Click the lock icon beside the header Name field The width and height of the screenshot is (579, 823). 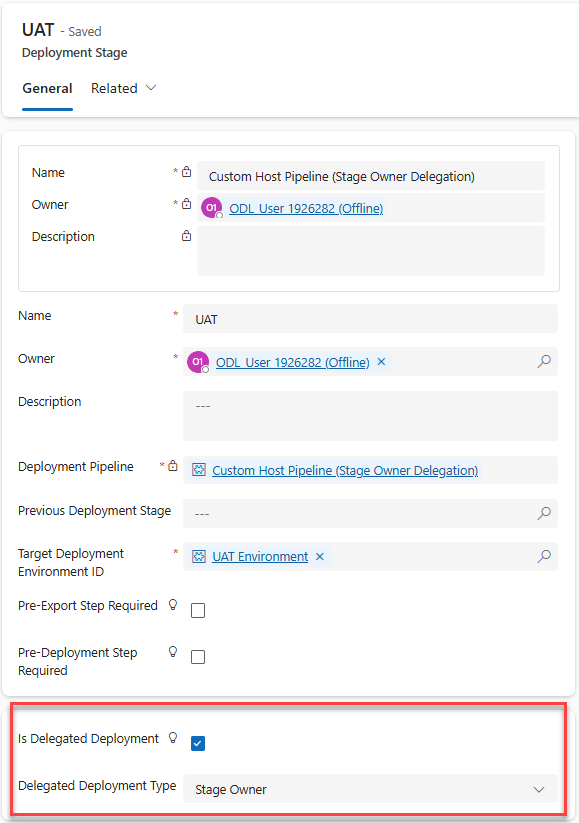186,171
